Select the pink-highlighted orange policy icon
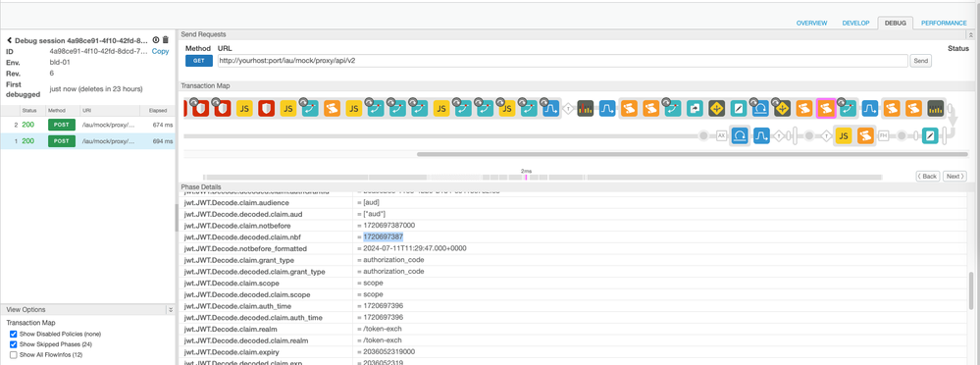The height and width of the screenshot is (365, 980). (826, 109)
